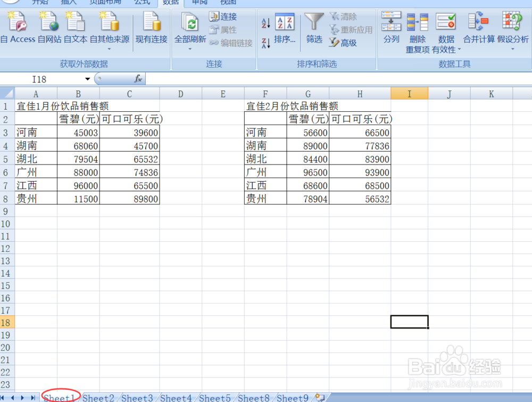
Task: Select column A header
Action: click(x=36, y=94)
